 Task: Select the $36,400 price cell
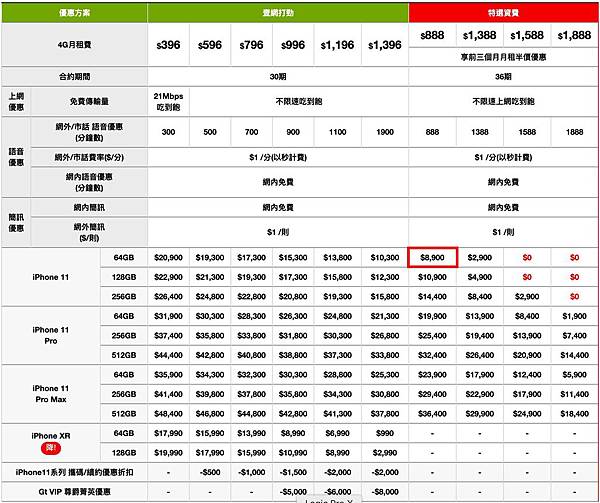(432, 413)
